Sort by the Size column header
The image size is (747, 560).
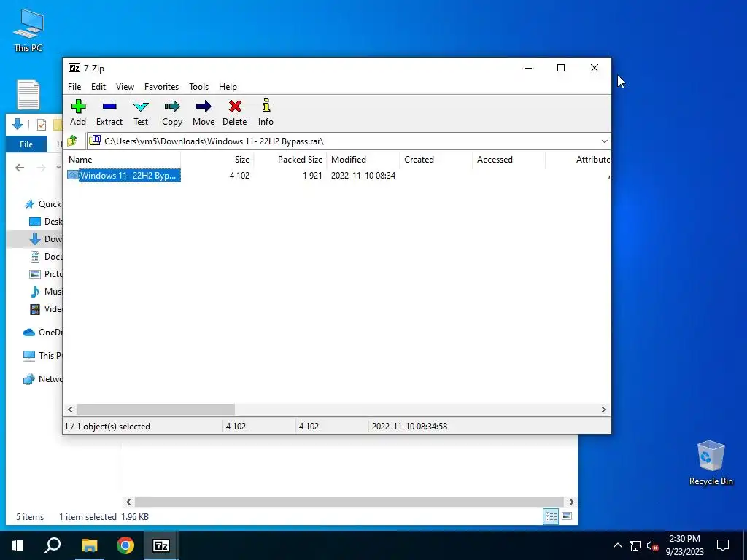click(217, 160)
